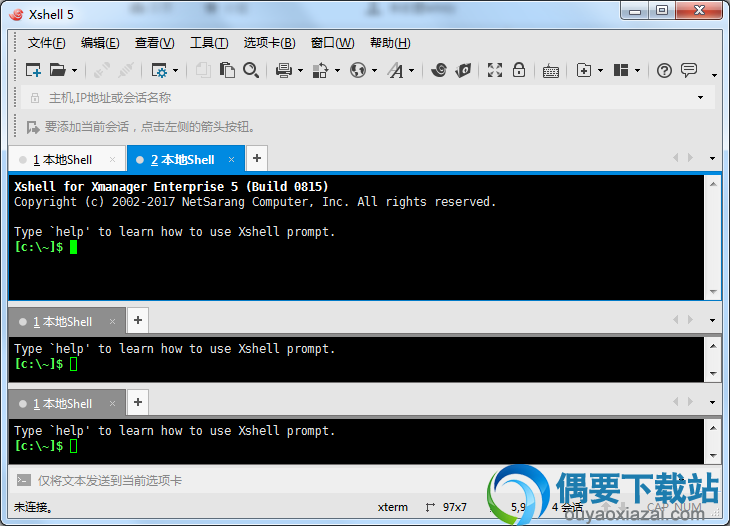Open the 窗口(W) menu
The width and height of the screenshot is (730, 526).
(332, 43)
